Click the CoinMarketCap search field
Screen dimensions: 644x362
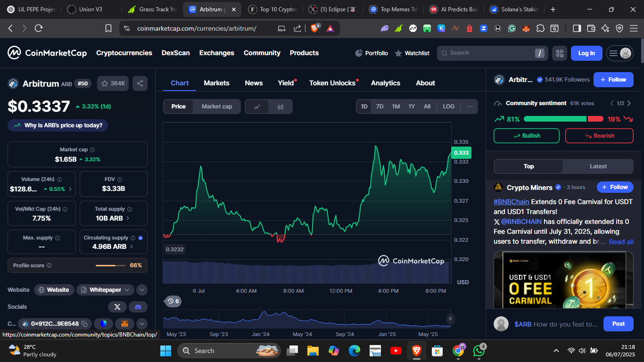(493, 53)
